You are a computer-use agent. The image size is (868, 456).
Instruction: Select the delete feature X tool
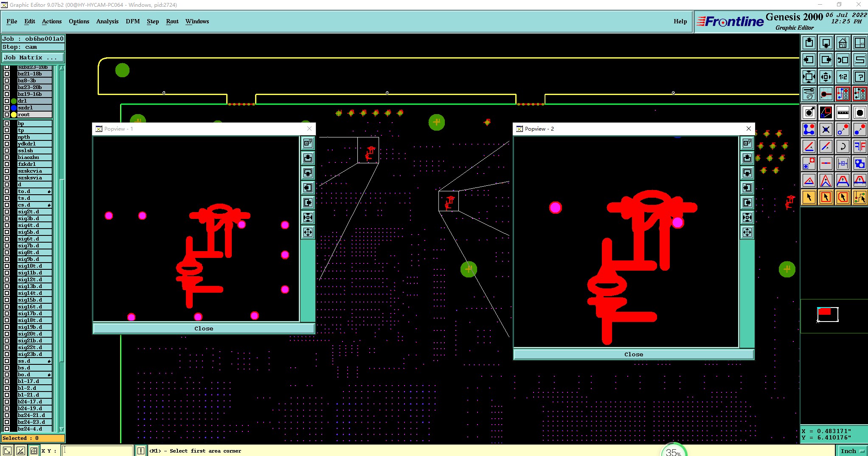coord(826,129)
